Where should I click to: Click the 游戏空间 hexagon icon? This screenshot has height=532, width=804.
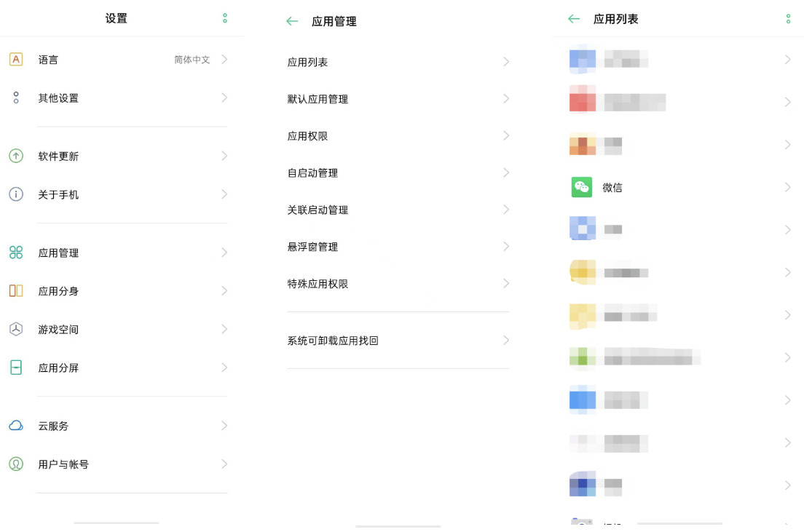pos(16,330)
